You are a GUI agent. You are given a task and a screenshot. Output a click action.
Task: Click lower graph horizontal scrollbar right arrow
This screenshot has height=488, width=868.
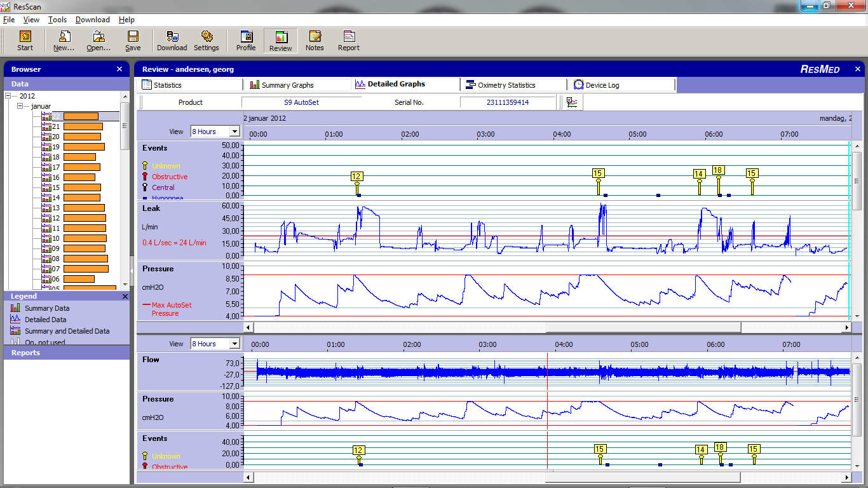point(846,477)
